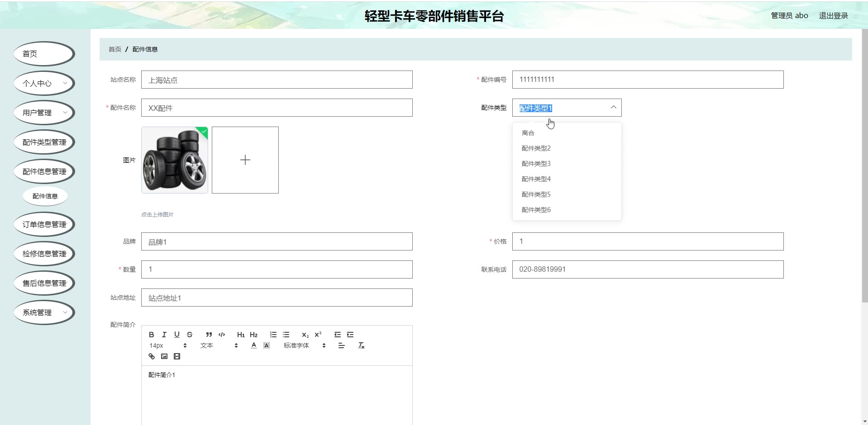Click the page vertical scrollbar

click(864, 165)
